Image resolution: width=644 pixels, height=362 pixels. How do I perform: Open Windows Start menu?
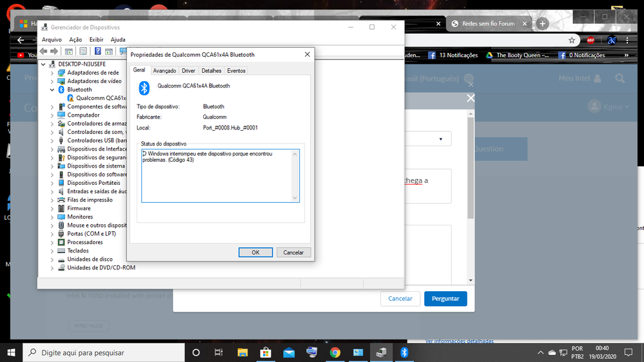point(11,352)
